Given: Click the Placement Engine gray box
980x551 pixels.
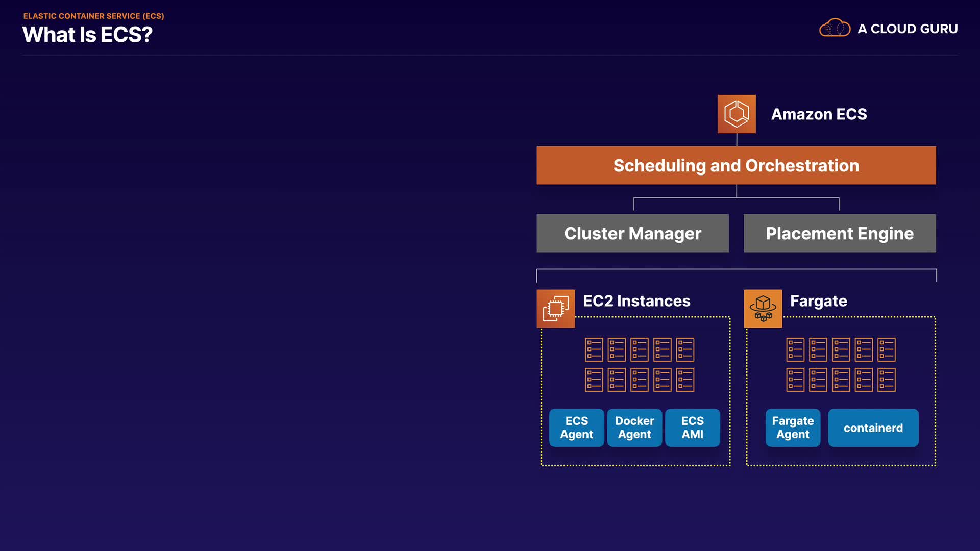Looking at the screenshot, I should [840, 233].
